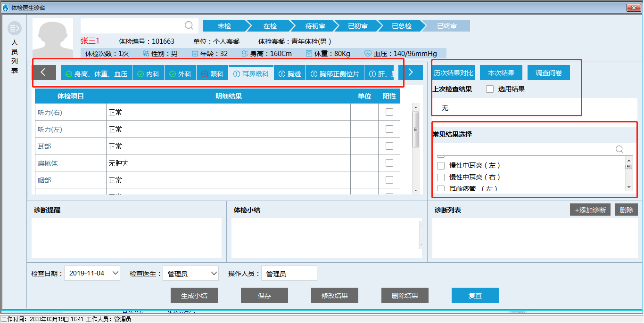Switch to the 胸透 exam tab
Viewport: 644px width, 323px height.
pos(289,74)
